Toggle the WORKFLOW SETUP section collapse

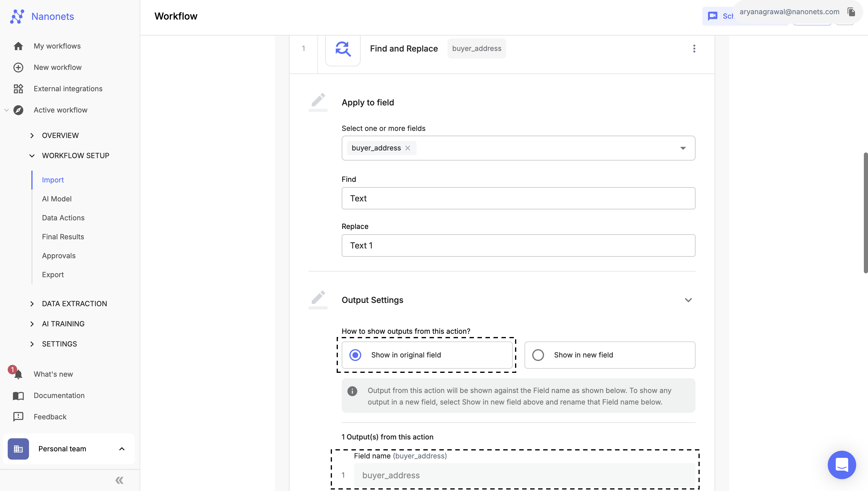[30, 156]
